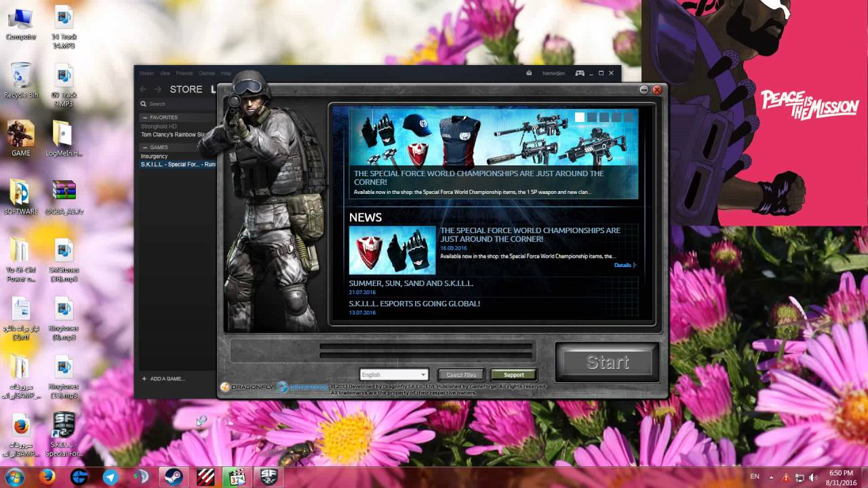Open the @GBA_A8.7z archive icon
The image size is (868, 488).
coord(64,197)
